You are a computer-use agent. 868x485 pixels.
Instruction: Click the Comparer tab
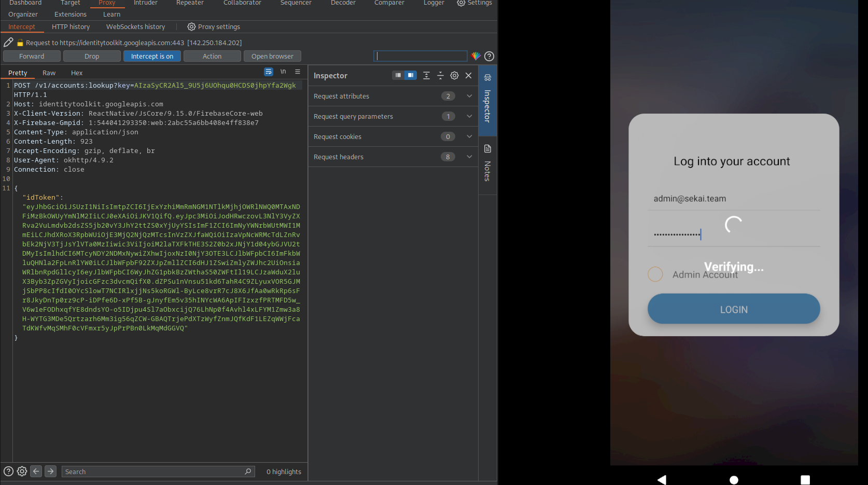[x=389, y=3]
